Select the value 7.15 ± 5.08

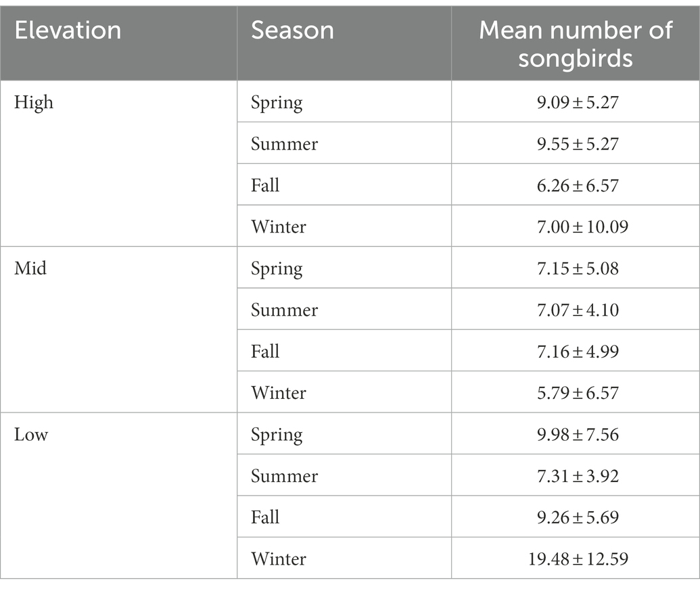578,268
